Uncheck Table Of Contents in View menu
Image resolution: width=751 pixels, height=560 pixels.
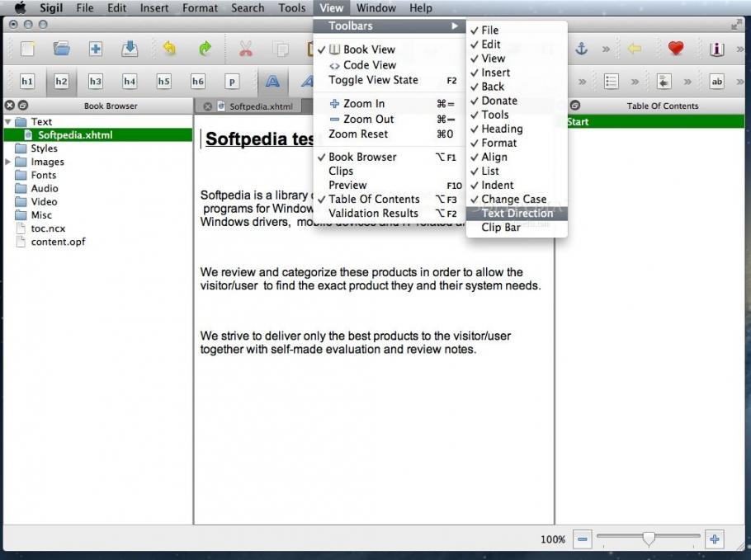click(390, 199)
